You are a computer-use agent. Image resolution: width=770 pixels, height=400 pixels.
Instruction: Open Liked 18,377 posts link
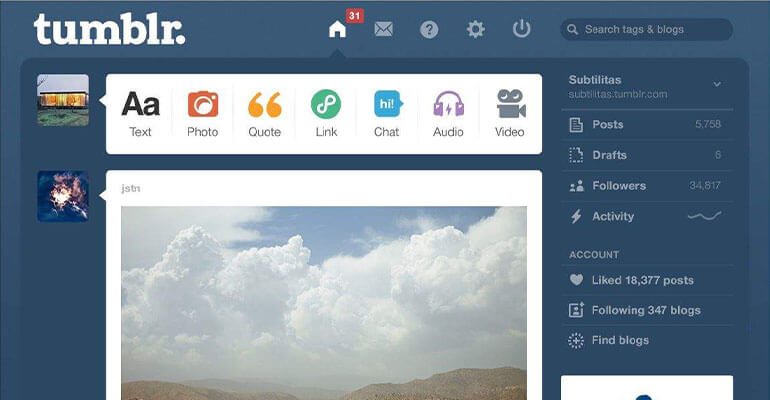642,281
